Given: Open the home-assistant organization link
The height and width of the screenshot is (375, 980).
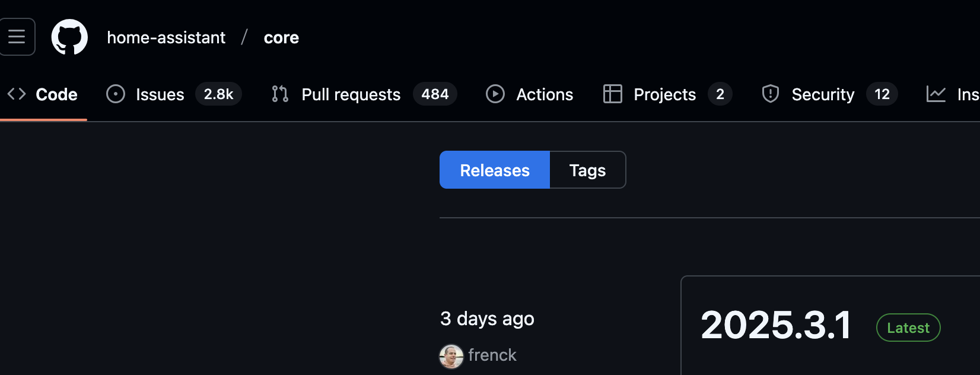Looking at the screenshot, I should tap(166, 37).
